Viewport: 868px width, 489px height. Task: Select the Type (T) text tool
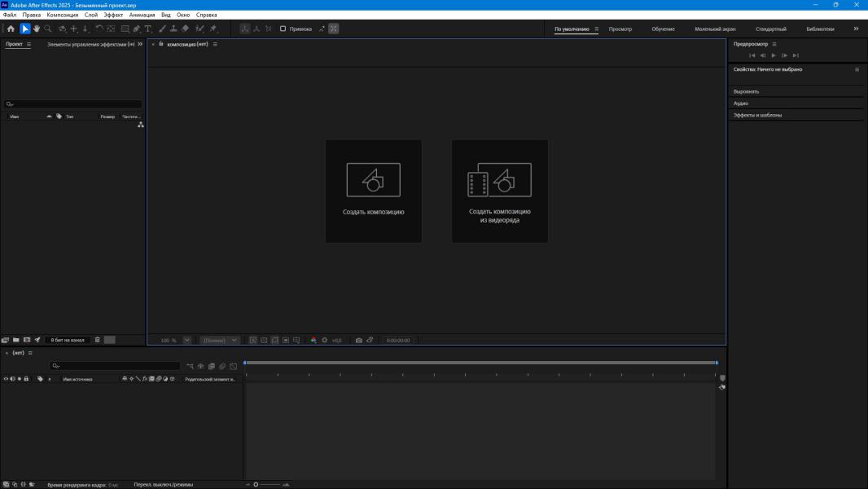pyautogui.click(x=148, y=29)
